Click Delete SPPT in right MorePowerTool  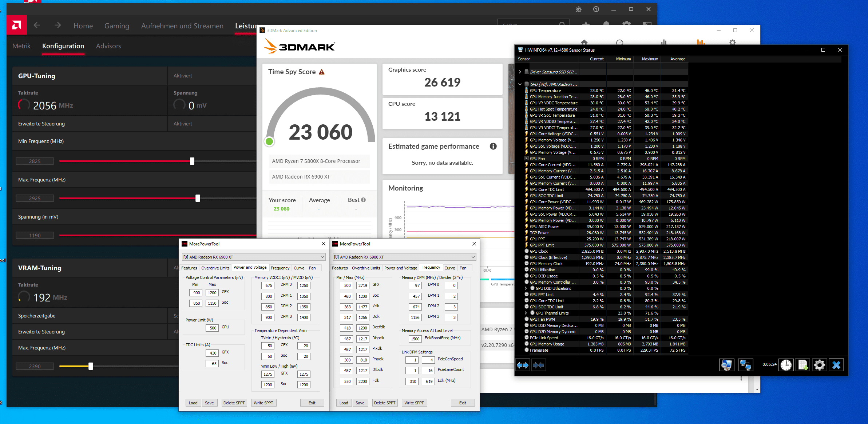click(x=384, y=403)
